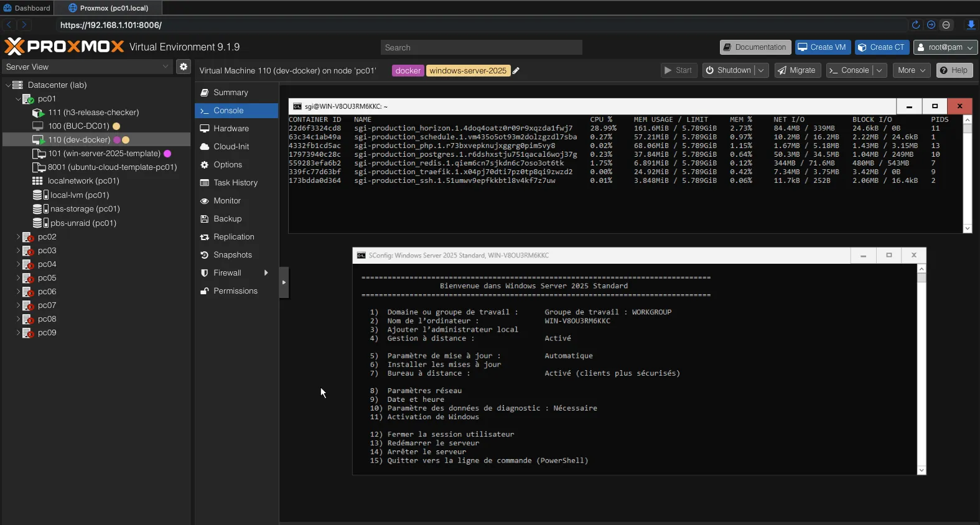Open Console options dropdown arrow

[x=879, y=70]
